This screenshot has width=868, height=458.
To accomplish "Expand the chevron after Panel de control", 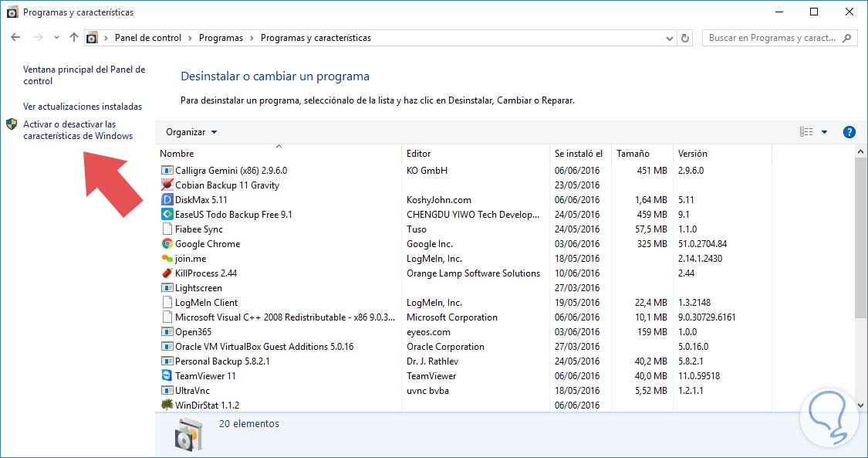I will [x=190, y=38].
